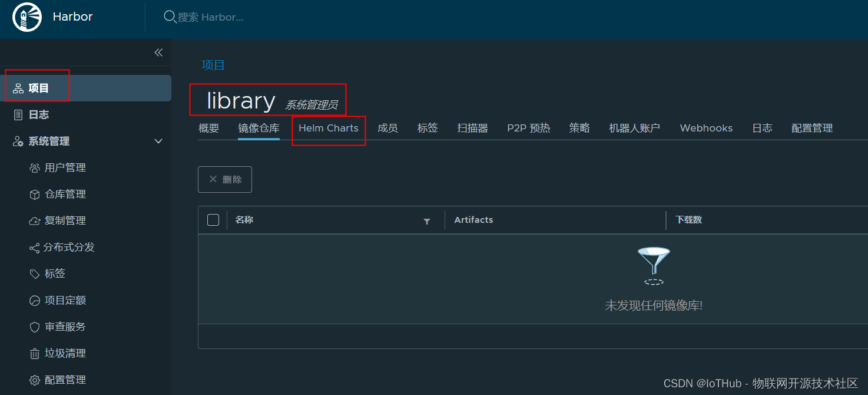Sort by the 名称 column header
The image size is (868, 395).
coord(244,220)
